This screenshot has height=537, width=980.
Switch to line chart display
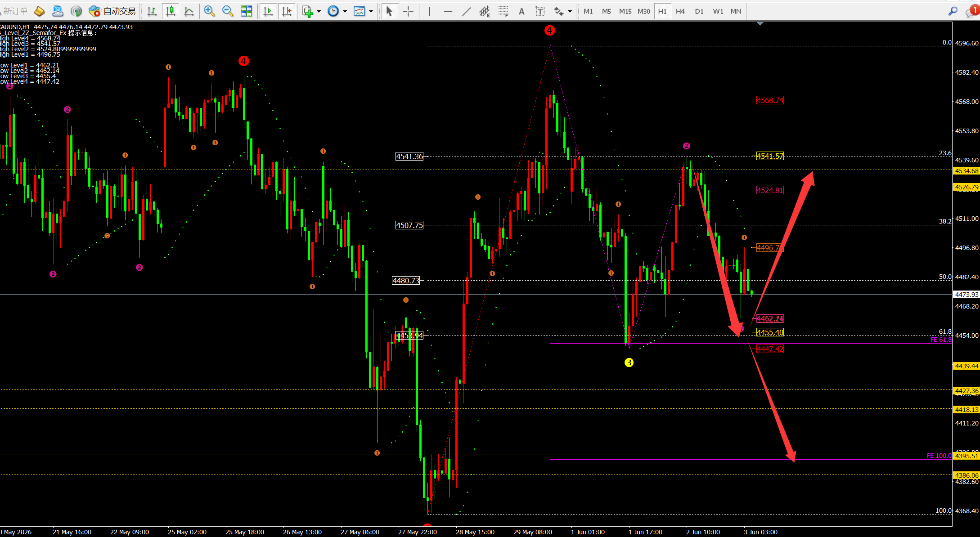pos(189,11)
